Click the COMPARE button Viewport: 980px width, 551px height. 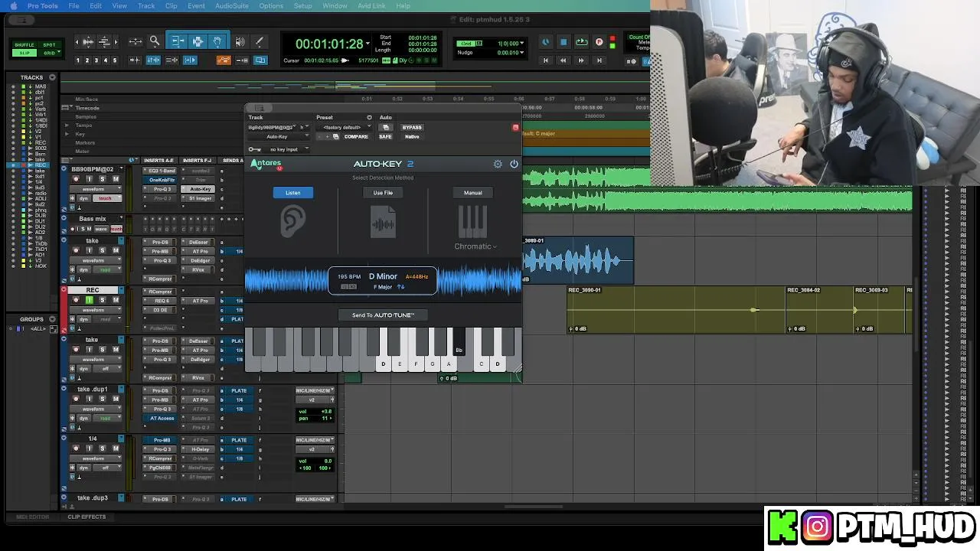[356, 136]
